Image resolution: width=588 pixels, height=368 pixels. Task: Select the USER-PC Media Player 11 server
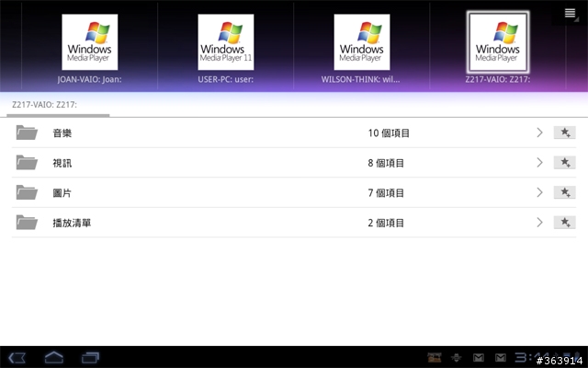(226, 42)
